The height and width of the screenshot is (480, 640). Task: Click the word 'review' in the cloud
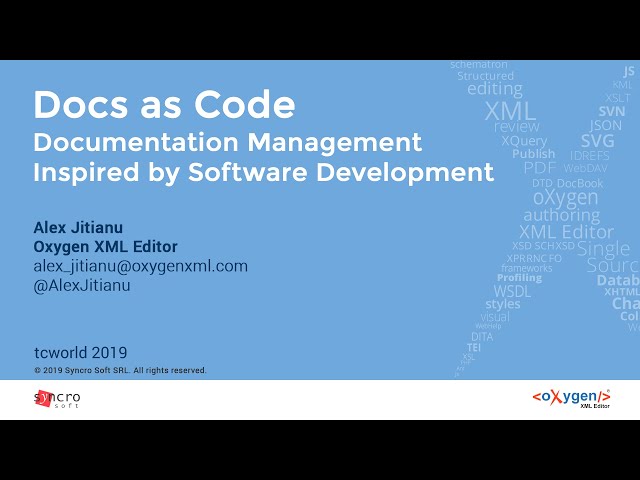(x=517, y=127)
